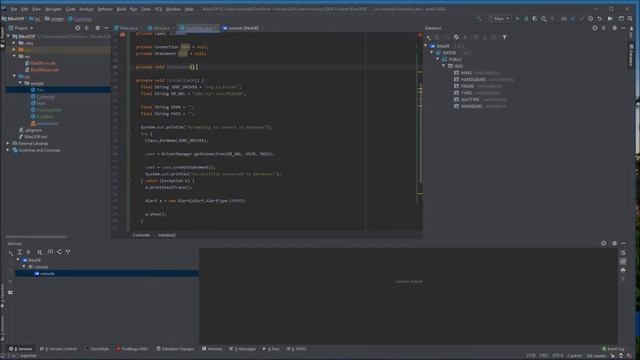640x360 pixels.
Task: Hide the Database panel with its minimize icon
Action: tap(623, 28)
